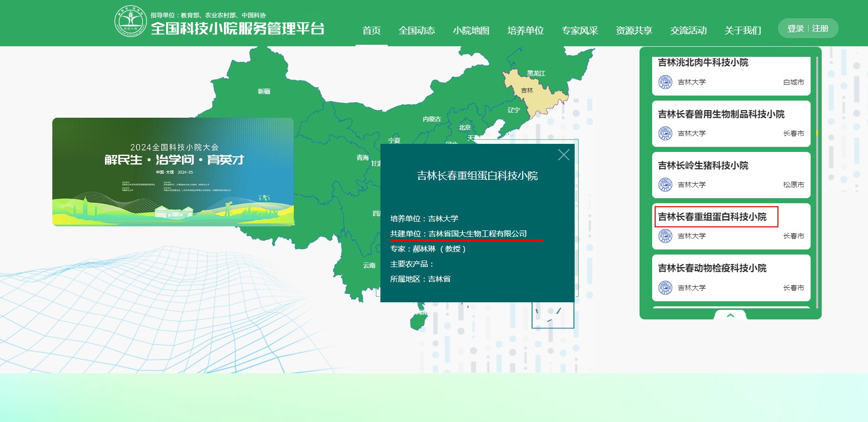The image size is (868, 422).
Task: Click 培养单位：吉林大学 line in popup
Action: 424,219
